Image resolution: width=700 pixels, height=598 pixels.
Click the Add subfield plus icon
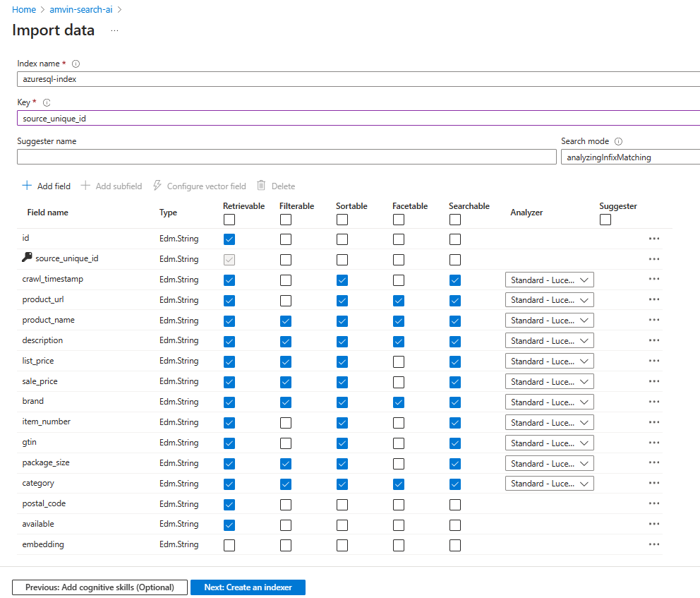85,186
